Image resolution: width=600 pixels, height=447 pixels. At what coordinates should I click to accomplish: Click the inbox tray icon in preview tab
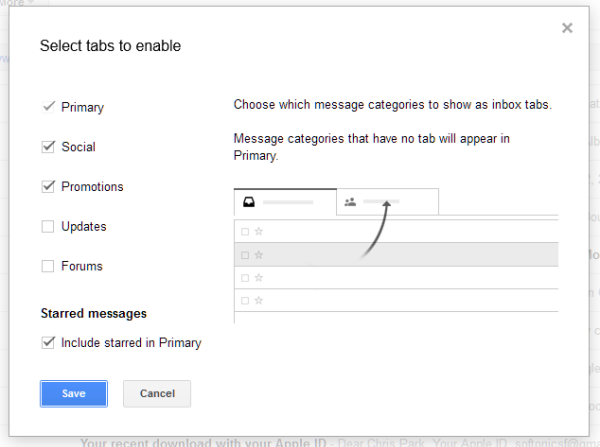(249, 202)
